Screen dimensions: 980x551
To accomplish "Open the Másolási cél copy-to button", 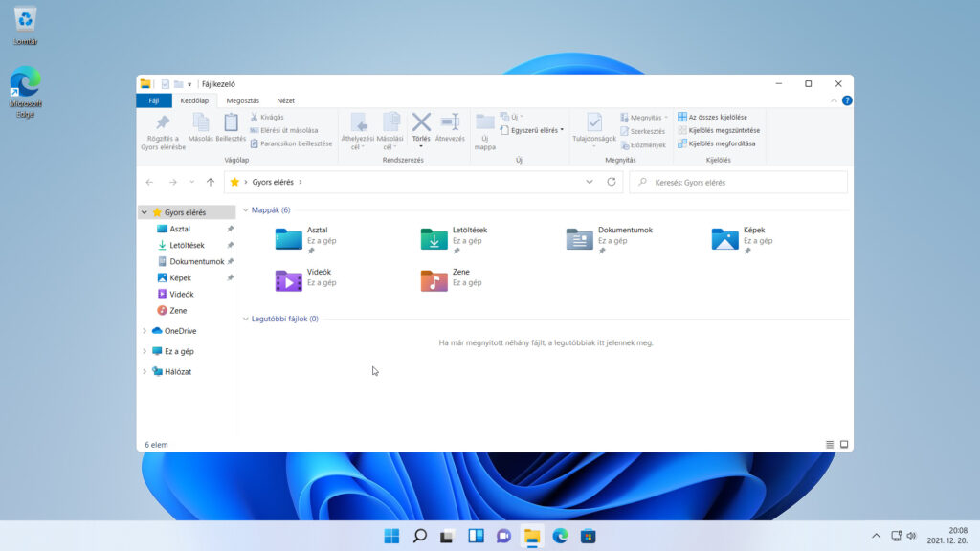I will (390, 131).
